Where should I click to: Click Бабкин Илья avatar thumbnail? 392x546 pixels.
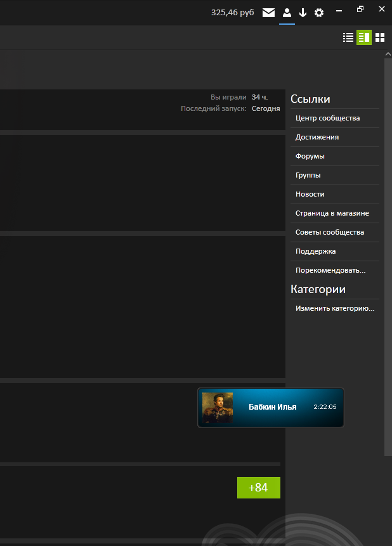(x=218, y=407)
